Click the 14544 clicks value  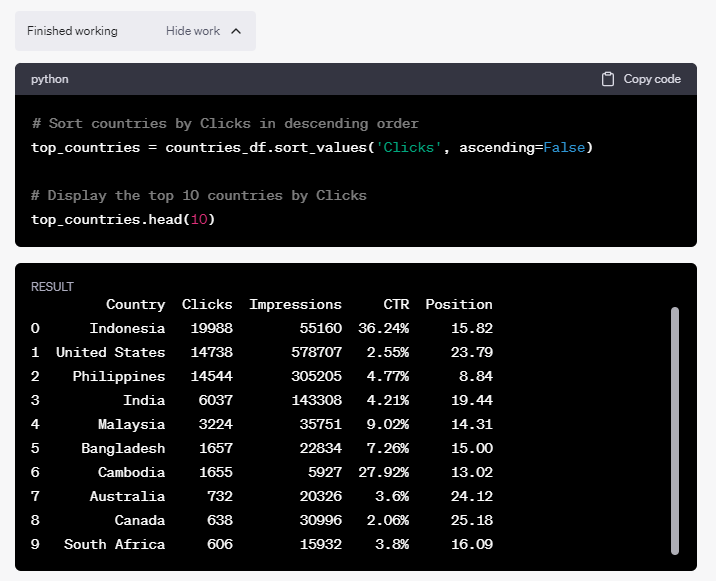211,376
